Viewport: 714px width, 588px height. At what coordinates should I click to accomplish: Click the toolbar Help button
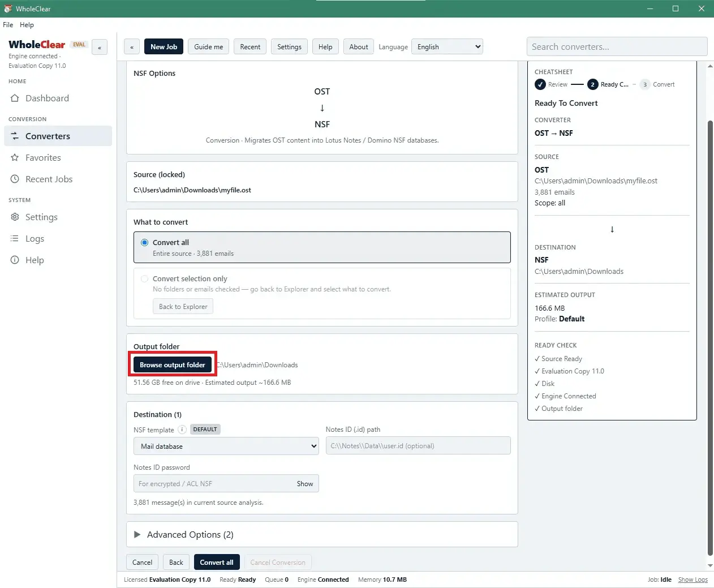pos(325,47)
